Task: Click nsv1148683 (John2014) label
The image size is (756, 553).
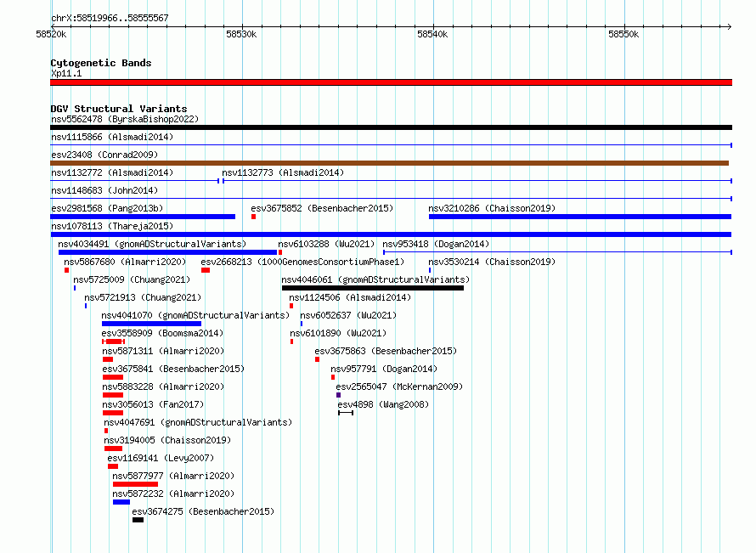Action: (104, 190)
